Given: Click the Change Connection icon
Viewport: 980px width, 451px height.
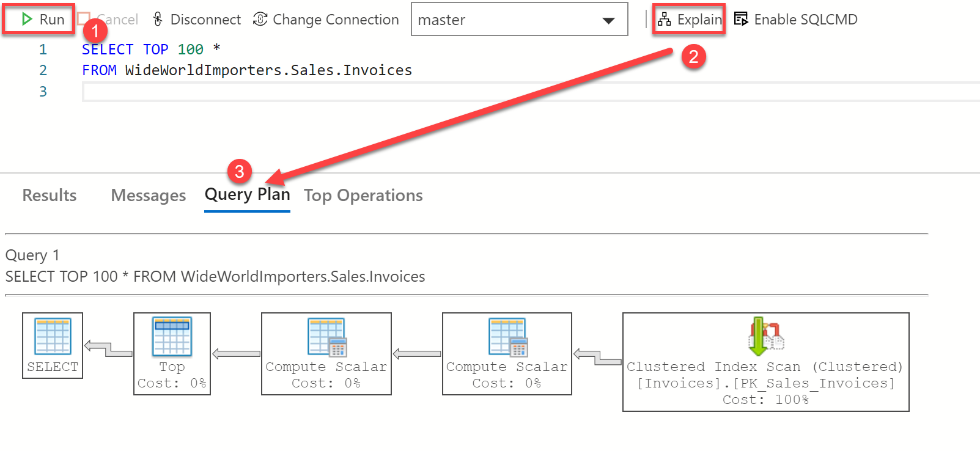Looking at the screenshot, I should coord(260,20).
